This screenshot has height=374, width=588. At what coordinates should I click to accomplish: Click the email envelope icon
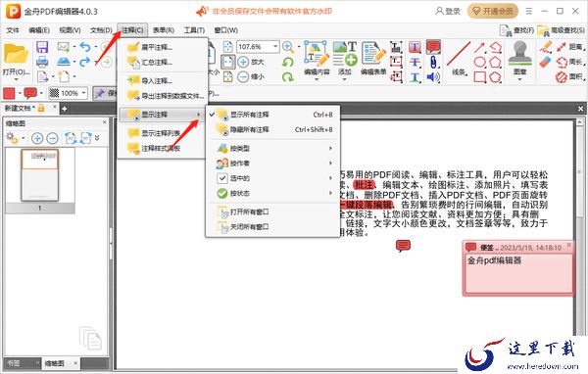click(x=64, y=47)
